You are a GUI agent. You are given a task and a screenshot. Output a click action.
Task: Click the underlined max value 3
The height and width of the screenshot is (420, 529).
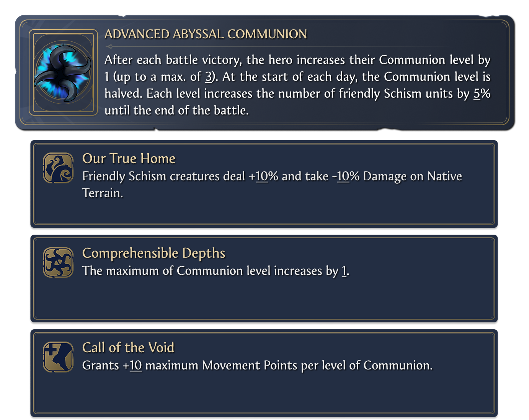click(x=208, y=77)
